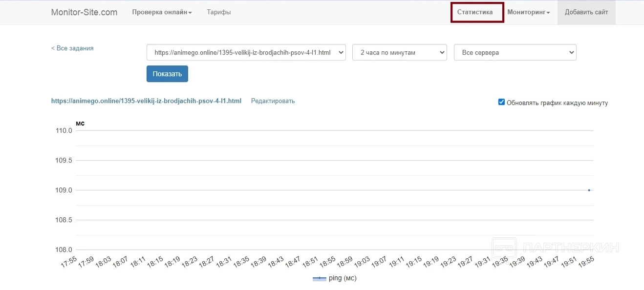Expand the Проверка онлайн menu
644x290 pixels.
pyautogui.click(x=162, y=12)
